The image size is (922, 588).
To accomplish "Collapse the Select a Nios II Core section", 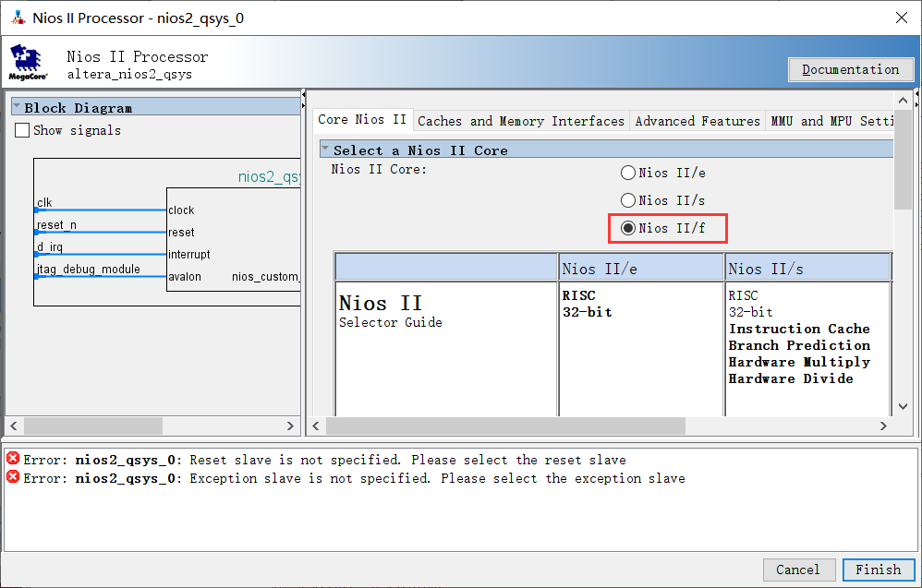I will pyautogui.click(x=325, y=150).
